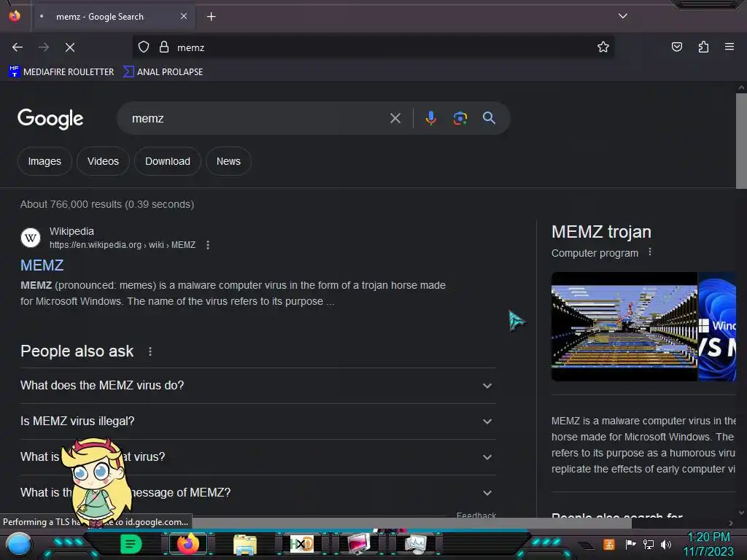Open the system monitor taskbar icon
Screen dimensions: 747x560
(x=416, y=544)
